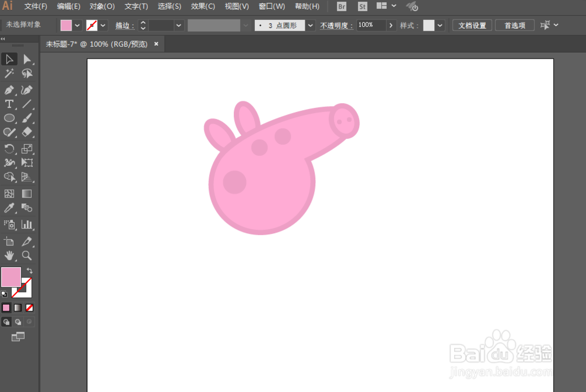Screen dimensions: 586x392
Task: Expand the stroke color dropdown
Action: (103, 25)
